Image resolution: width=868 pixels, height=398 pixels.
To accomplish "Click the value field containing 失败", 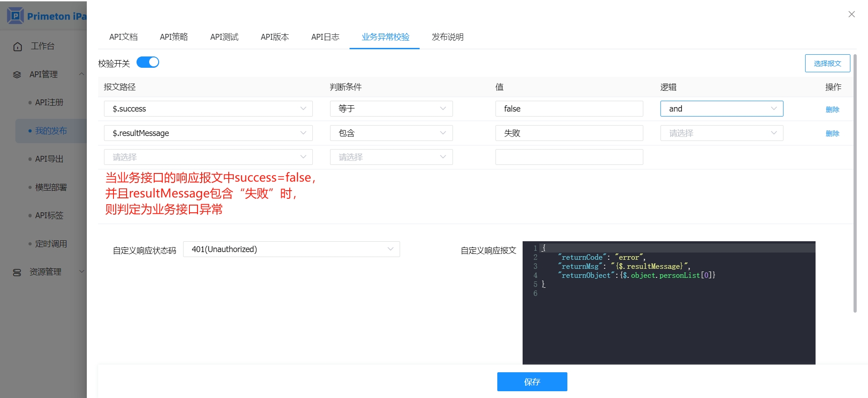I will 569,133.
